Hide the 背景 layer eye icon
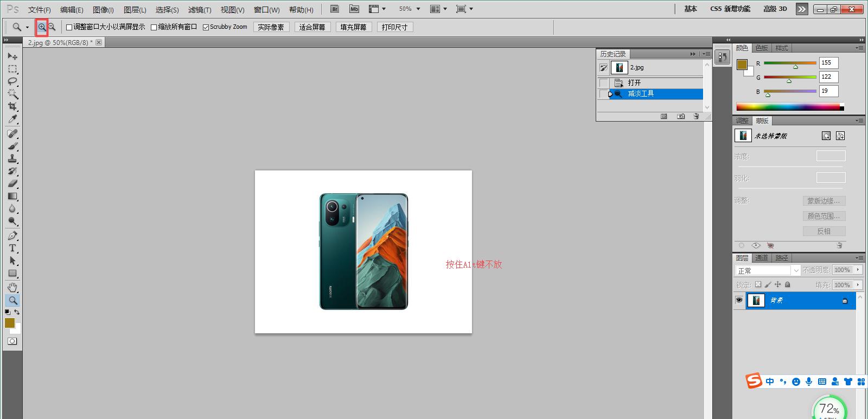The image size is (868, 419). tap(739, 300)
